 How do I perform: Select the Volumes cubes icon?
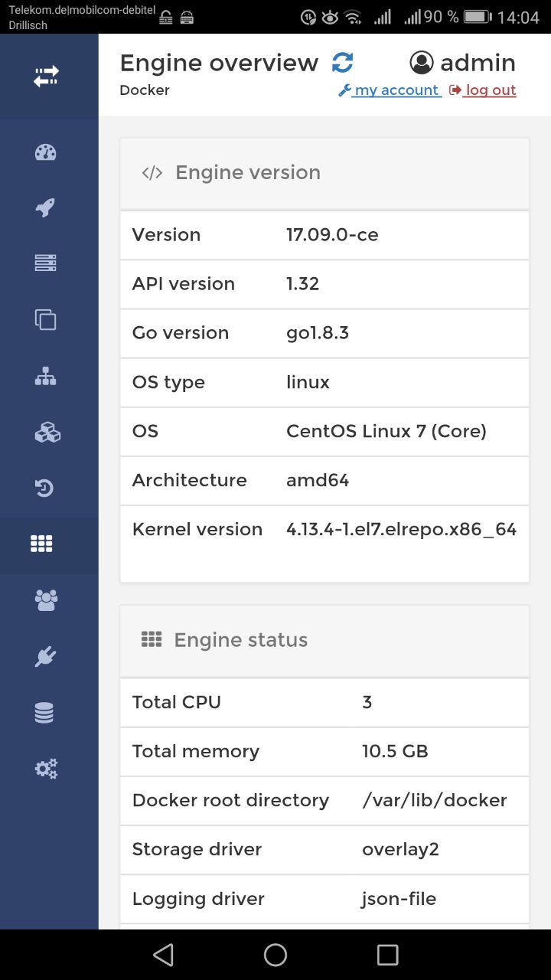pos(45,431)
